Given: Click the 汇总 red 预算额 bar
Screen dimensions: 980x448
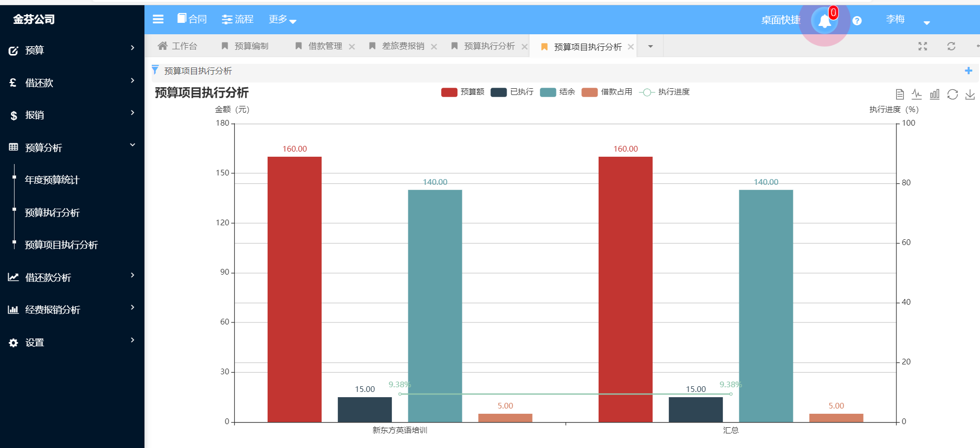Looking at the screenshot, I should [x=626, y=289].
